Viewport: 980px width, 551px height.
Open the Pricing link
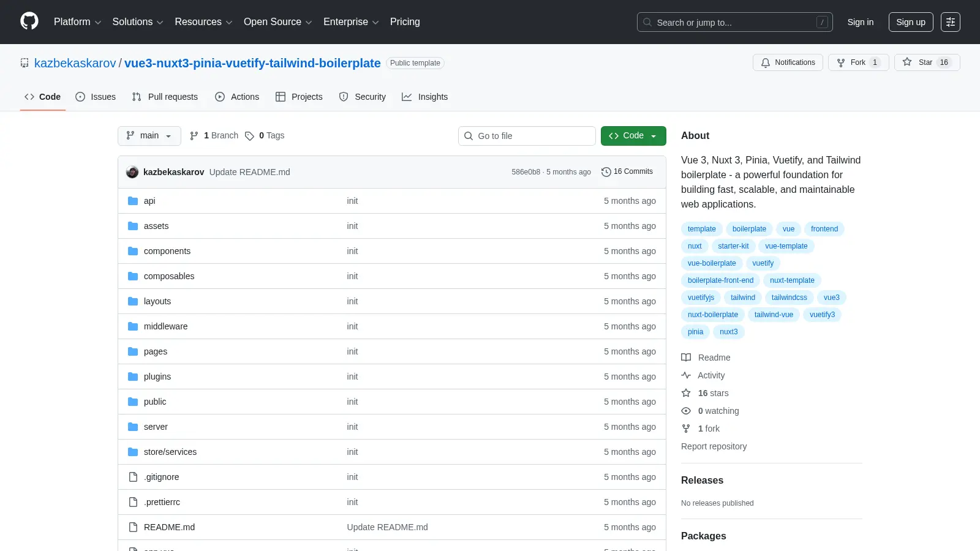pos(405,22)
